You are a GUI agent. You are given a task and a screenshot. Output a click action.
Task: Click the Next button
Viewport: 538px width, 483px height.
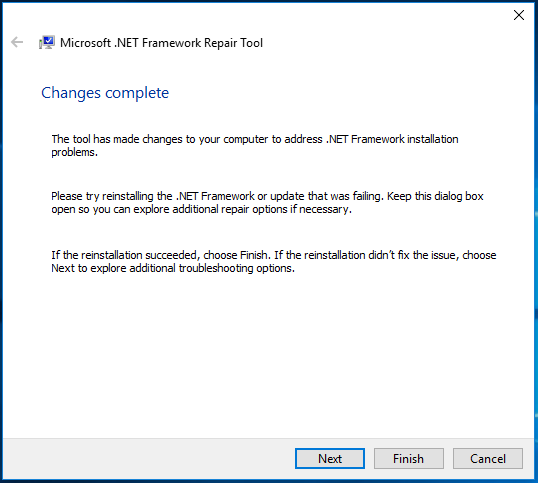[330, 458]
